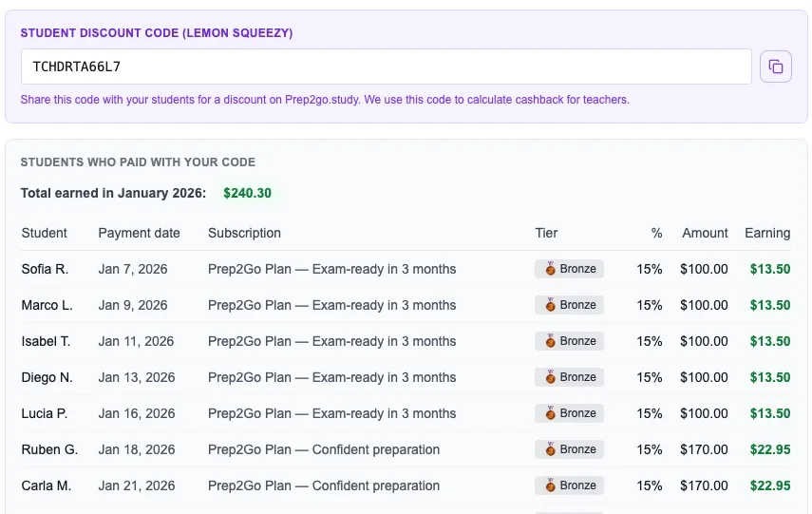Screen dimensions: 812x514
Task: Click the Tier column header
Action: (x=546, y=233)
